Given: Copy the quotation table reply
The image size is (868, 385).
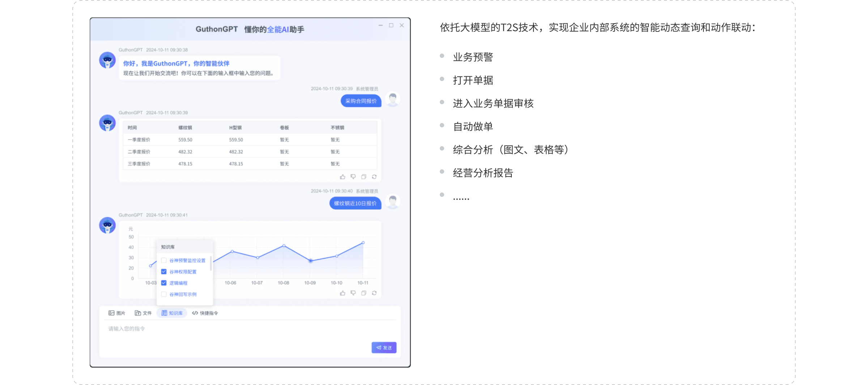Looking at the screenshot, I should point(363,177).
